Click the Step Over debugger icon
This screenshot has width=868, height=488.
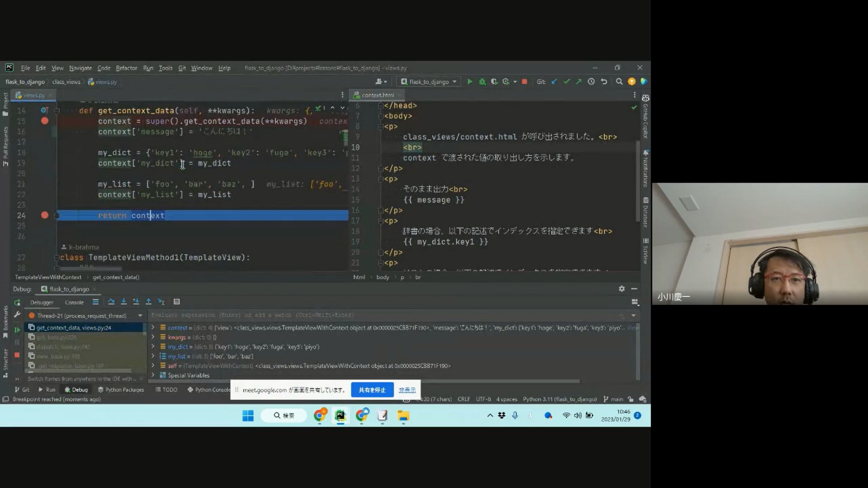click(111, 302)
